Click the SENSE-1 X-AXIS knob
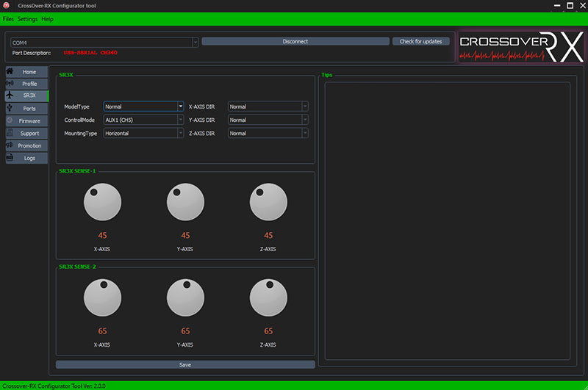 pyautogui.click(x=102, y=203)
